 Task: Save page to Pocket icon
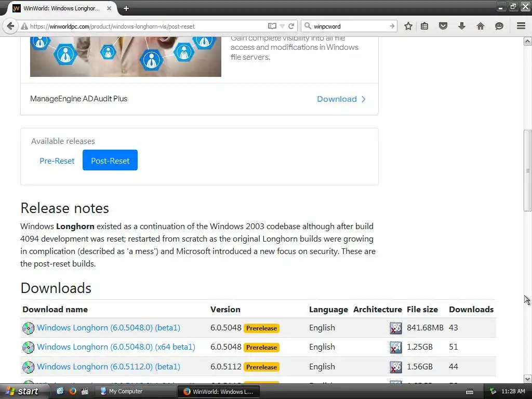point(443,26)
